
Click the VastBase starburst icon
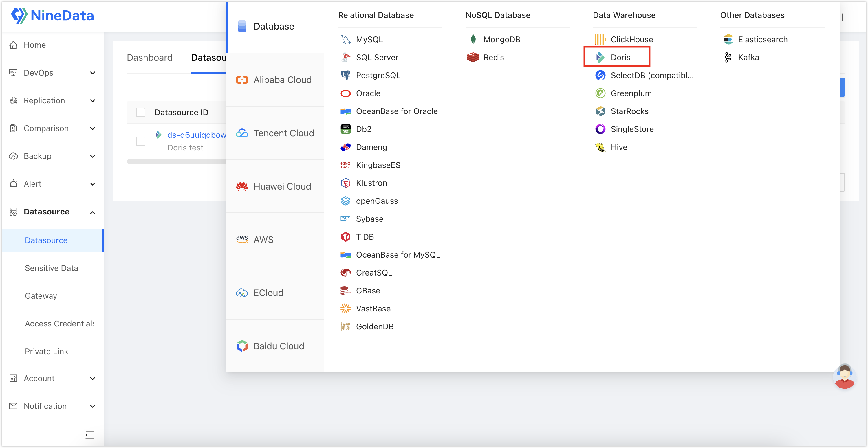click(x=345, y=308)
